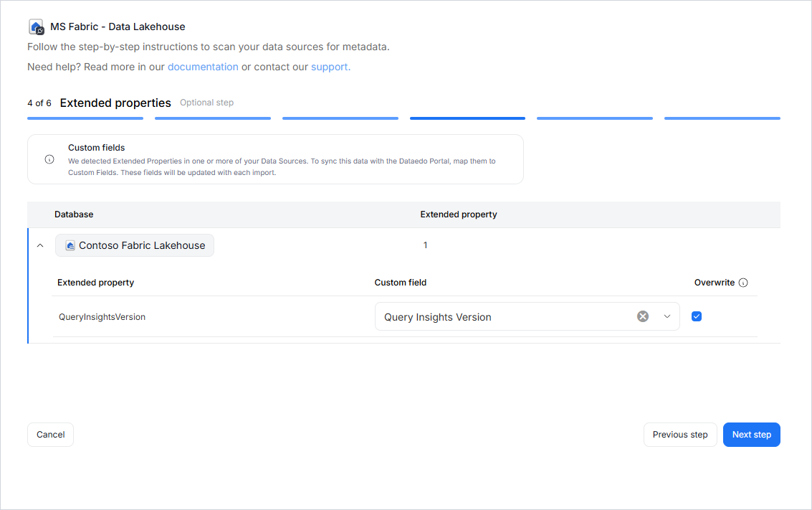Follow the support link

(x=330, y=67)
